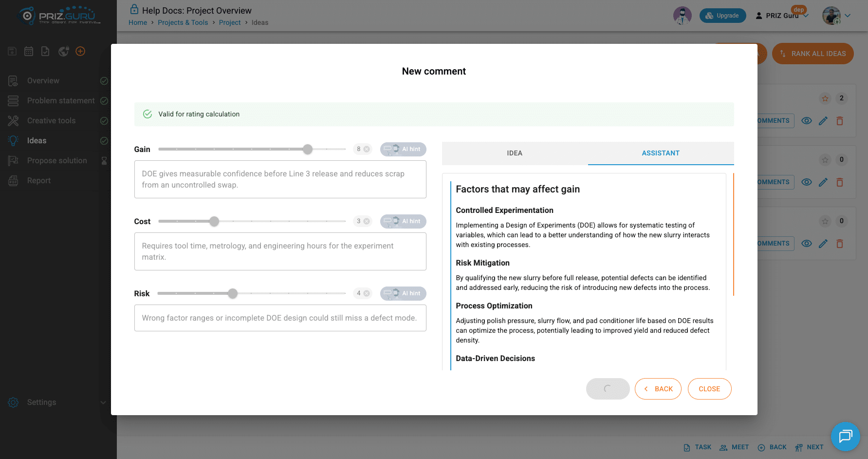This screenshot has width=868, height=459.
Task: Click RANK ALL IDEAS button
Action: coord(813,54)
